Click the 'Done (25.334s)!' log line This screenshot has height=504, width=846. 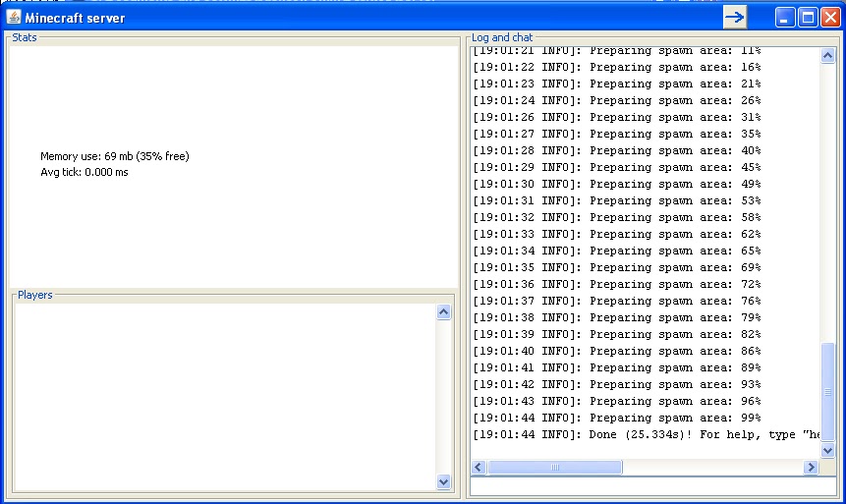tap(647, 435)
